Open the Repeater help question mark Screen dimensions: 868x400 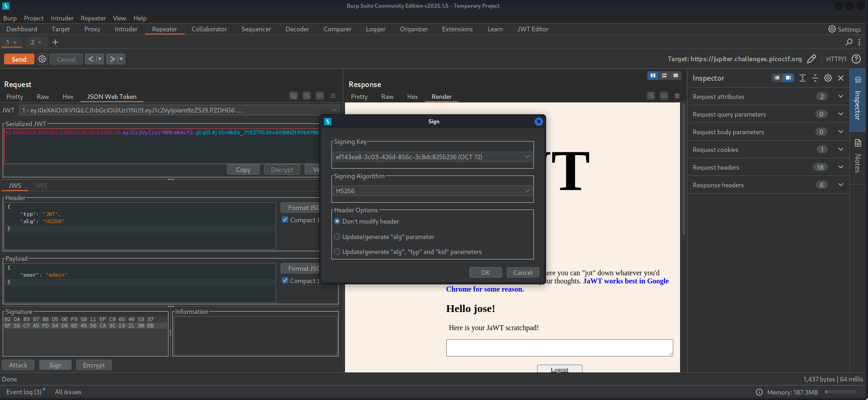(856, 59)
